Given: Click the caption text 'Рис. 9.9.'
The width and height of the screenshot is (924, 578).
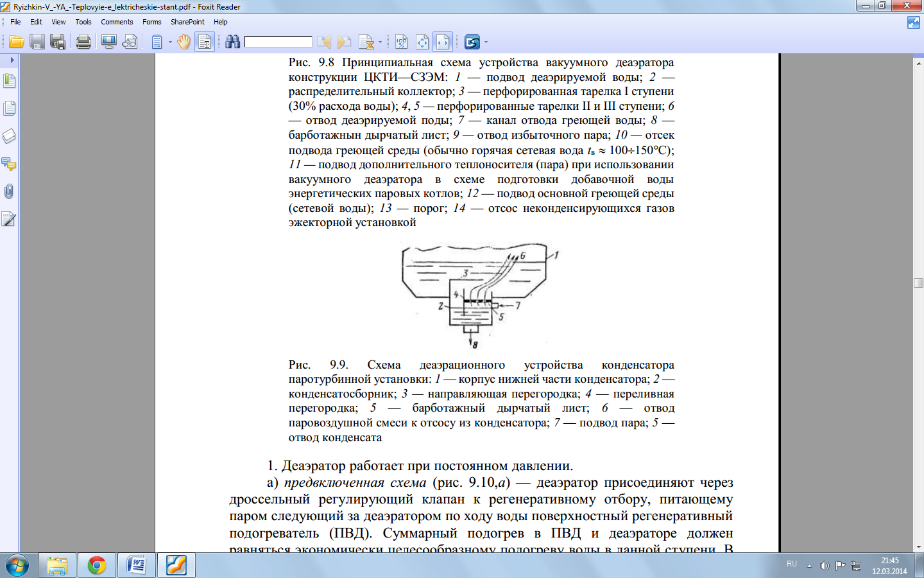Looking at the screenshot, I should point(319,365).
